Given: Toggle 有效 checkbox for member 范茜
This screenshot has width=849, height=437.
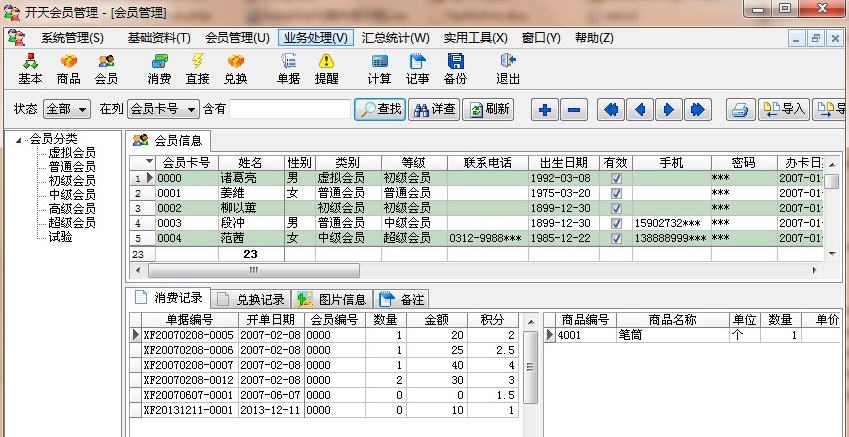Looking at the screenshot, I should [x=616, y=238].
